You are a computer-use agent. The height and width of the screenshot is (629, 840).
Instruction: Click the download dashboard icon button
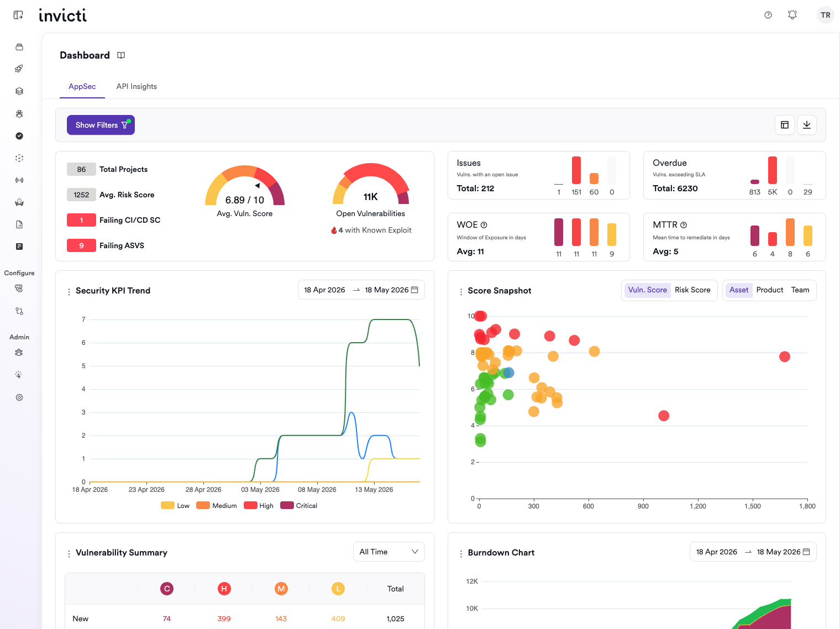coord(807,125)
